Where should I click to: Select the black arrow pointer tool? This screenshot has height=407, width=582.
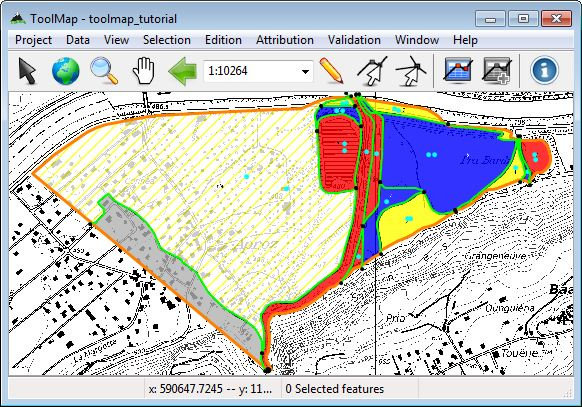pos(27,71)
